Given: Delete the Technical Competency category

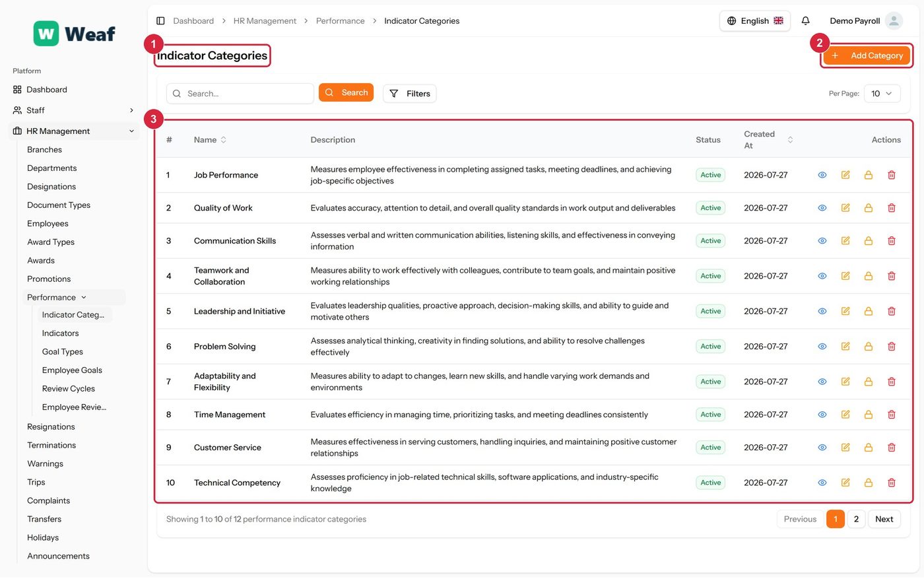Looking at the screenshot, I should pyautogui.click(x=892, y=483).
